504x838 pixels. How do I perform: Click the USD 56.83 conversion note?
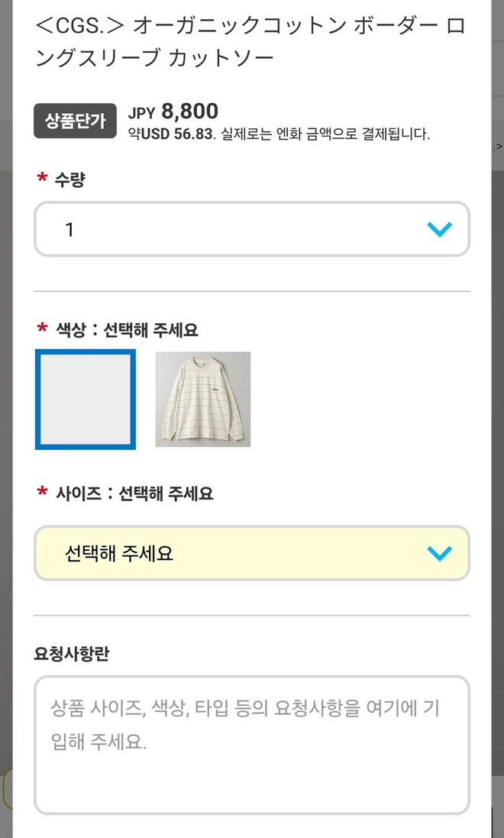[279, 134]
